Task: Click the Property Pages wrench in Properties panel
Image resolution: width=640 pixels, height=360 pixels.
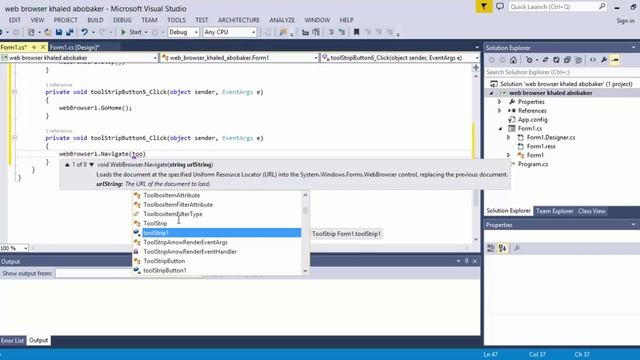Action: 517,248
